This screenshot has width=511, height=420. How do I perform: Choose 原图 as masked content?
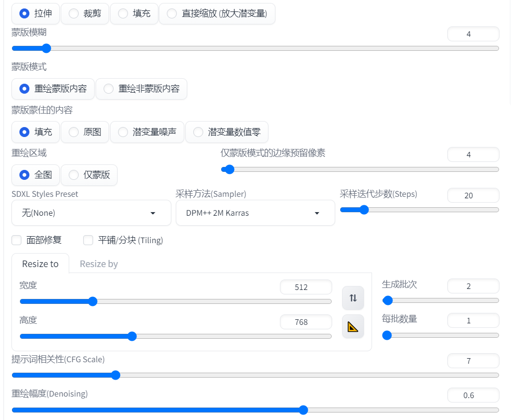(85, 132)
